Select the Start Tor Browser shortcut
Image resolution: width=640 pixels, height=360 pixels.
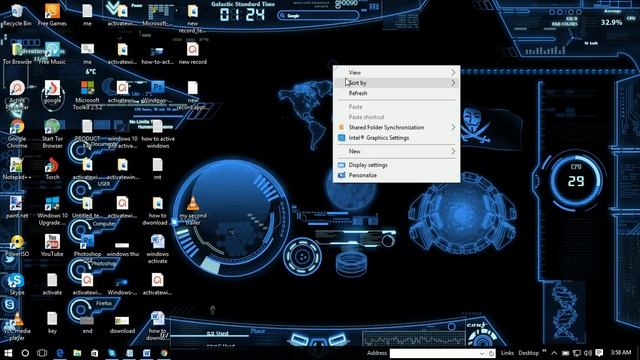(x=52, y=133)
